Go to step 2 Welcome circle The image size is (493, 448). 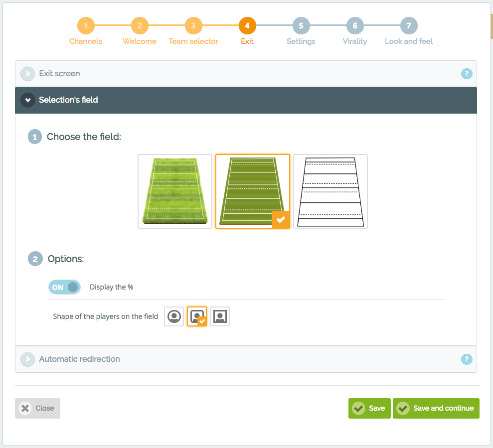(139, 25)
